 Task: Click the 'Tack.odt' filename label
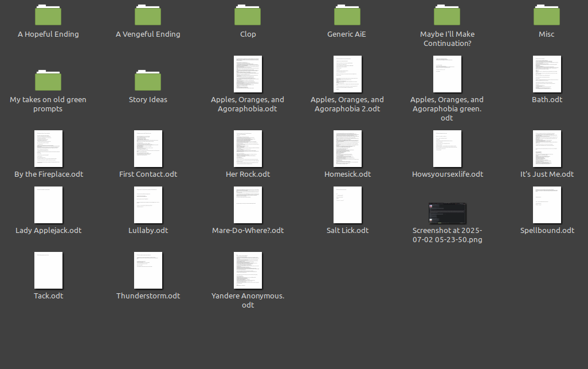[48, 296]
